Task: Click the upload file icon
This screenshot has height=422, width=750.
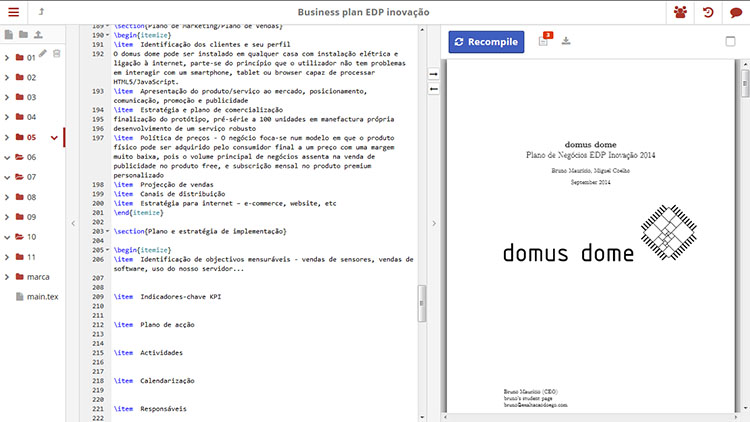Action: pos(38,34)
